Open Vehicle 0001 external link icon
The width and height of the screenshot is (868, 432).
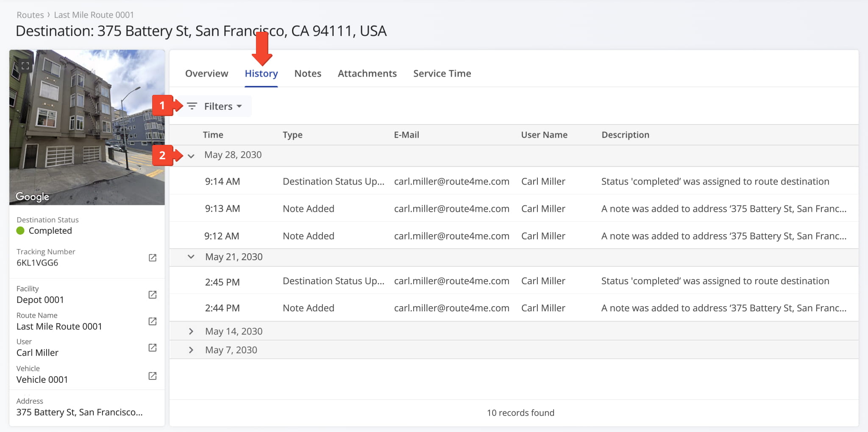(153, 376)
